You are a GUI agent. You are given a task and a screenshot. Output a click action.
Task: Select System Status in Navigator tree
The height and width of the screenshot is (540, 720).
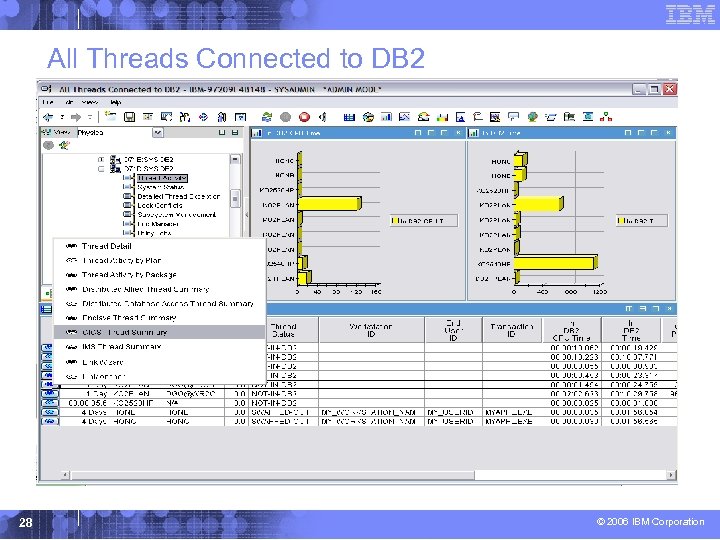pyautogui.click(x=160, y=187)
